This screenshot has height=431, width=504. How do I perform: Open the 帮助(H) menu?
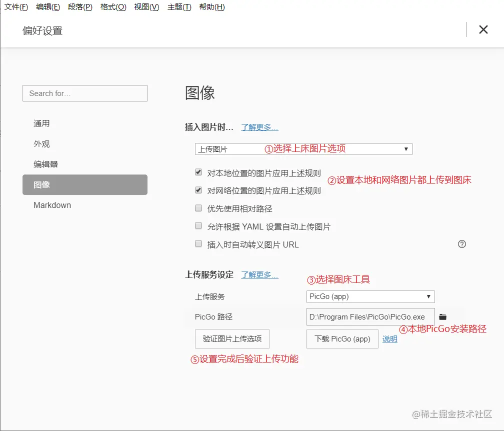tap(212, 7)
